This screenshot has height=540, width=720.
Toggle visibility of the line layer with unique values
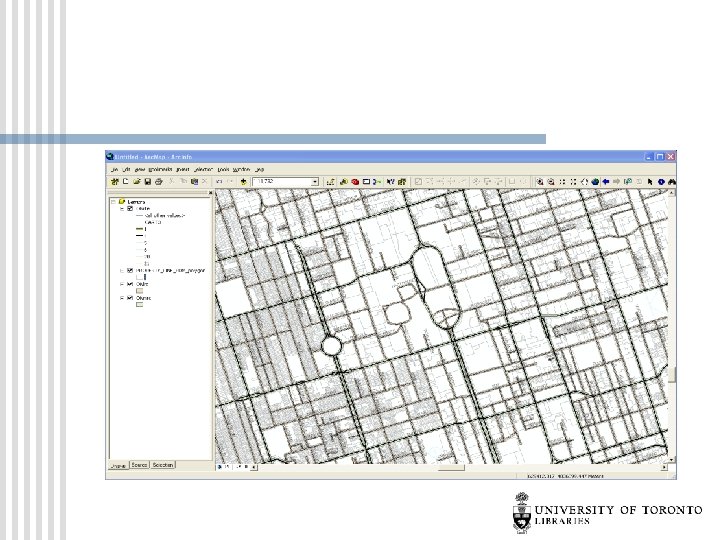point(130,208)
